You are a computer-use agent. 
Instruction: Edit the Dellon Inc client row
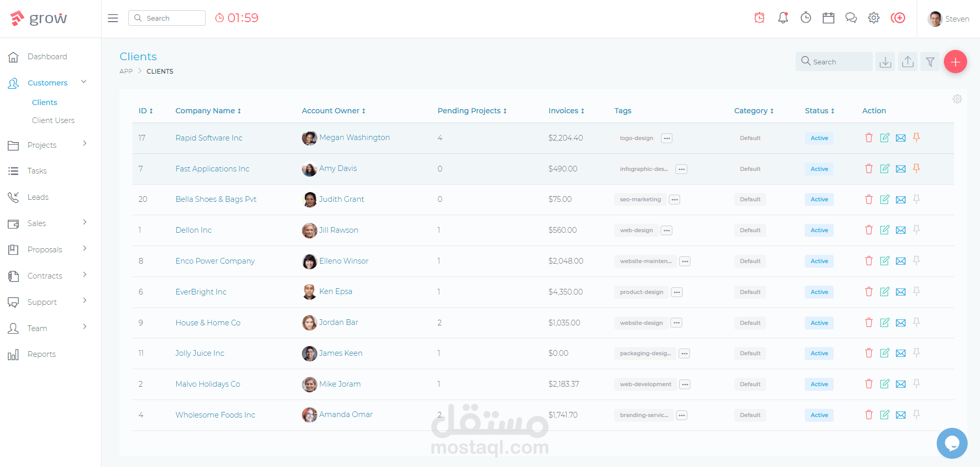885,230
